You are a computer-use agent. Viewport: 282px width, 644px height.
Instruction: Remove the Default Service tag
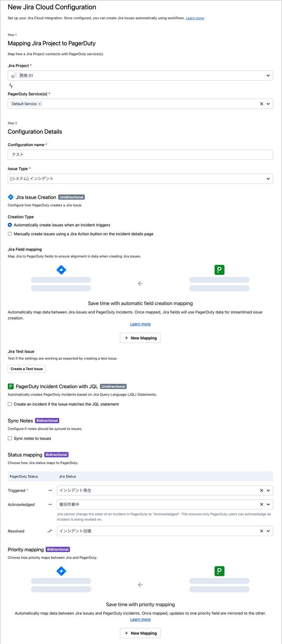(x=39, y=104)
